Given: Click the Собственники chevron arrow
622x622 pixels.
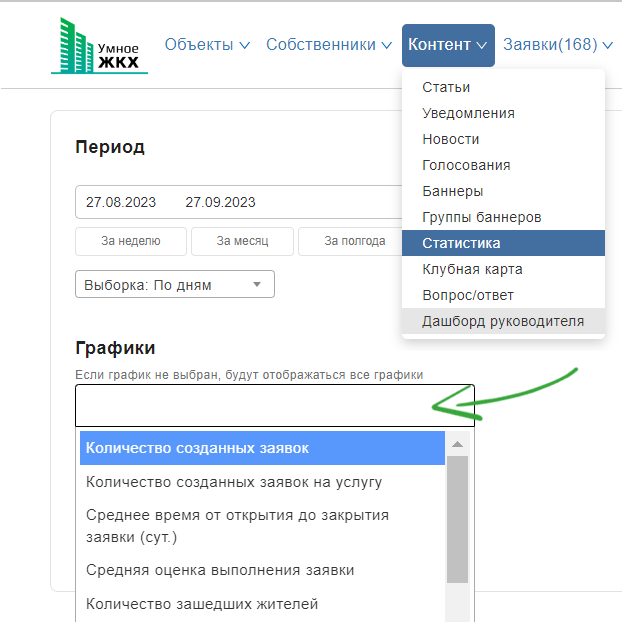Looking at the screenshot, I should click(x=387, y=46).
